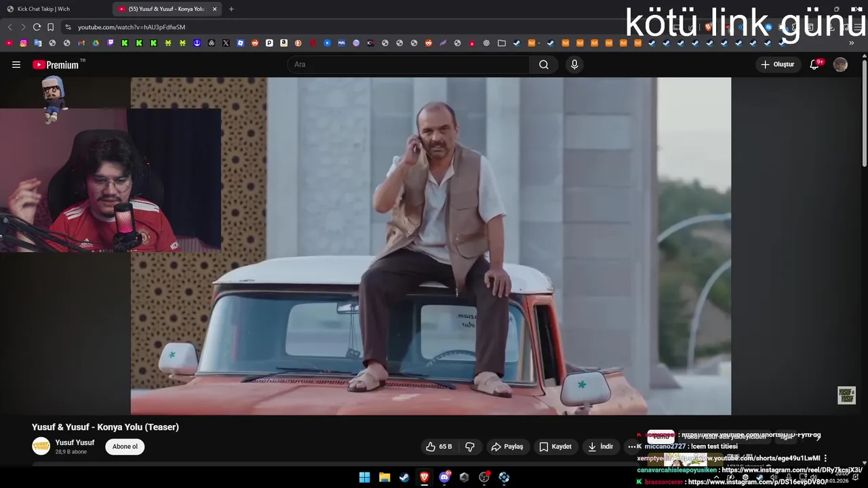
Task: Reload the page in the browser
Action: (37, 27)
